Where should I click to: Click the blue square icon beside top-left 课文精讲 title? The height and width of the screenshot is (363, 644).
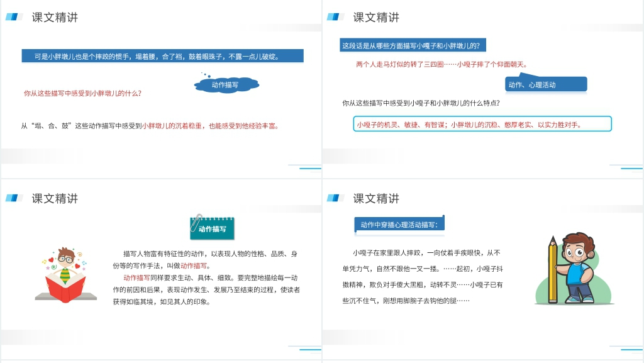pos(13,17)
